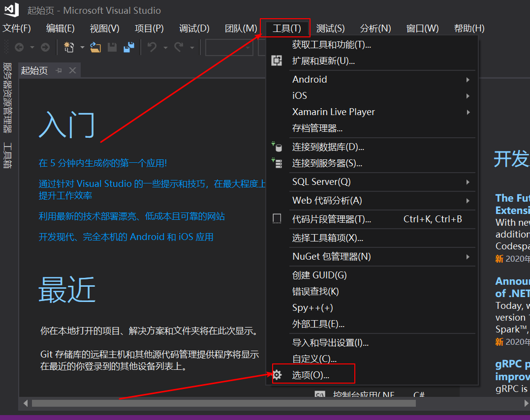Click the 连接到数据库 database connection icon
Viewport: 530px width, 420px height.
click(x=276, y=146)
